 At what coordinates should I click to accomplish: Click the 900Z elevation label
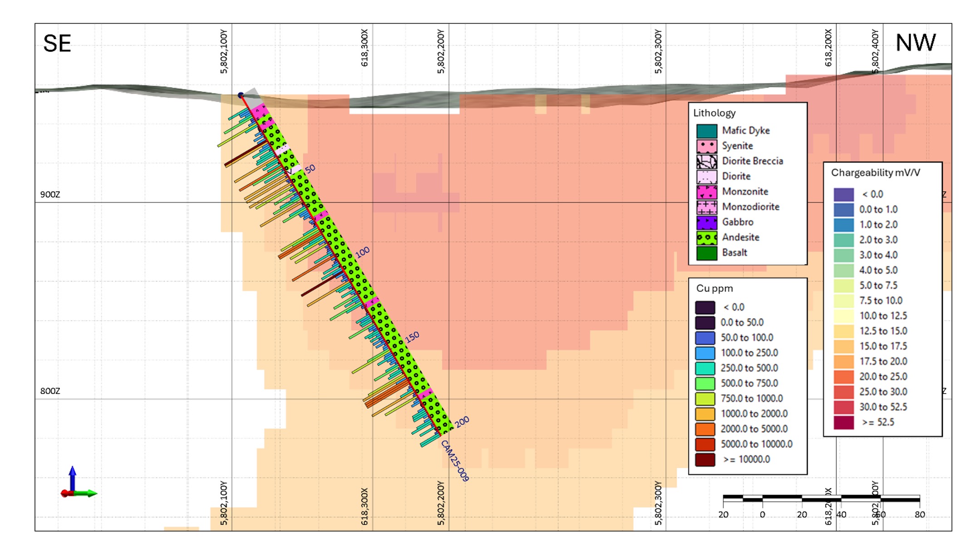50,195
